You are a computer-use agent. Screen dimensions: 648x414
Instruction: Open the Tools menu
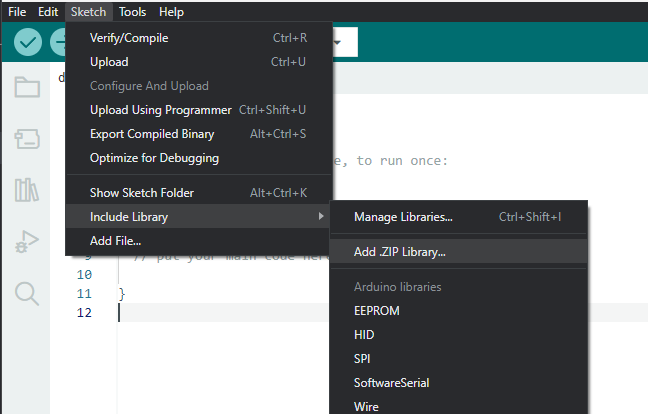[131, 12]
